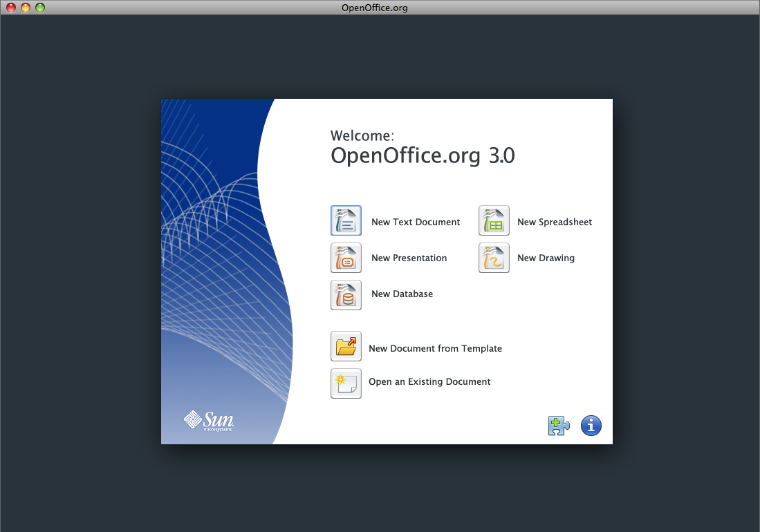The width and height of the screenshot is (760, 532).
Task: Select the "New Text Document" label
Action: (x=415, y=222)
